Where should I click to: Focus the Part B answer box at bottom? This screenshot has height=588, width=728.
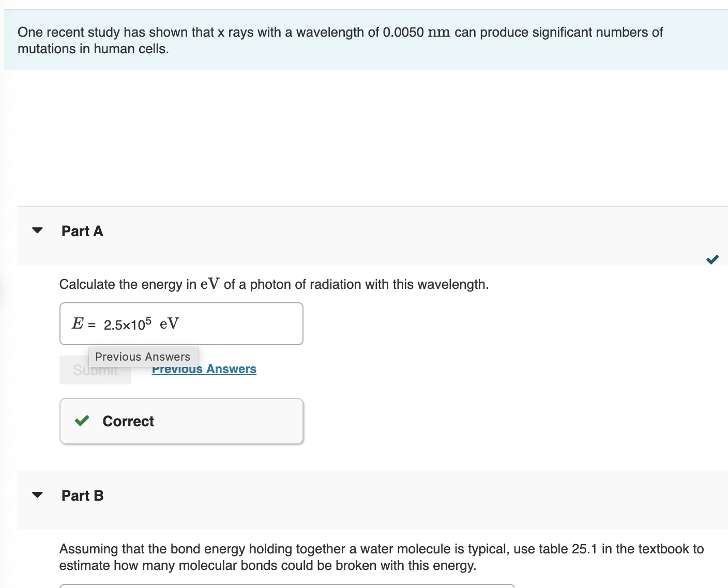pyautogui.click(x=287, y=585)
